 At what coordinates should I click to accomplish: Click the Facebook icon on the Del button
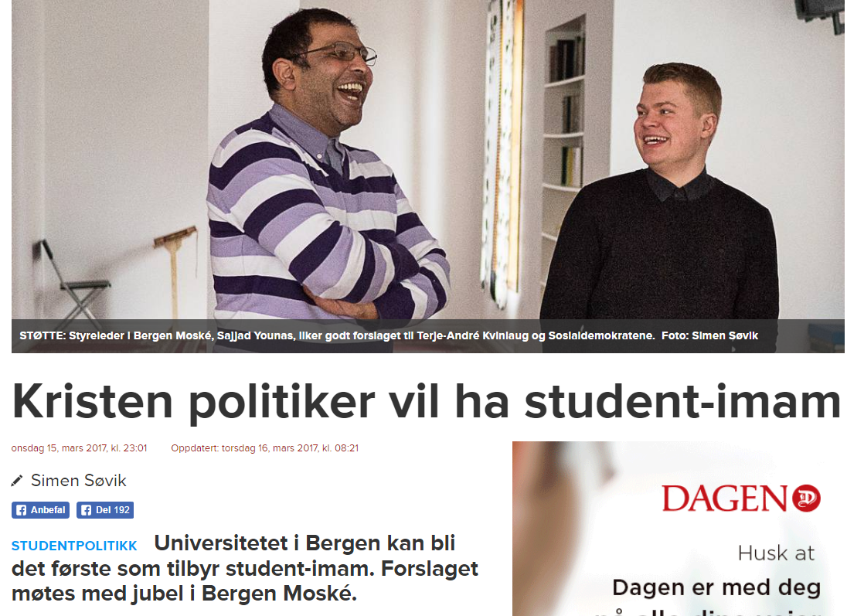coord(86,510)
